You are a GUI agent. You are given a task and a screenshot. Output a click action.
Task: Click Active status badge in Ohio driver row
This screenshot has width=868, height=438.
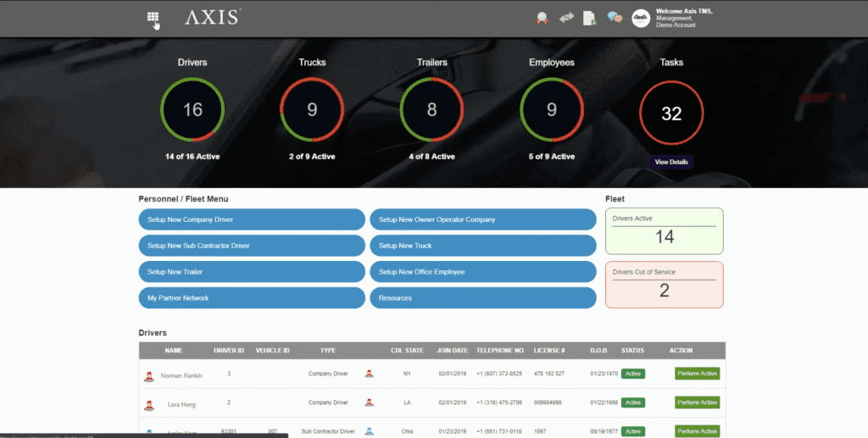[x=632, y=431]
